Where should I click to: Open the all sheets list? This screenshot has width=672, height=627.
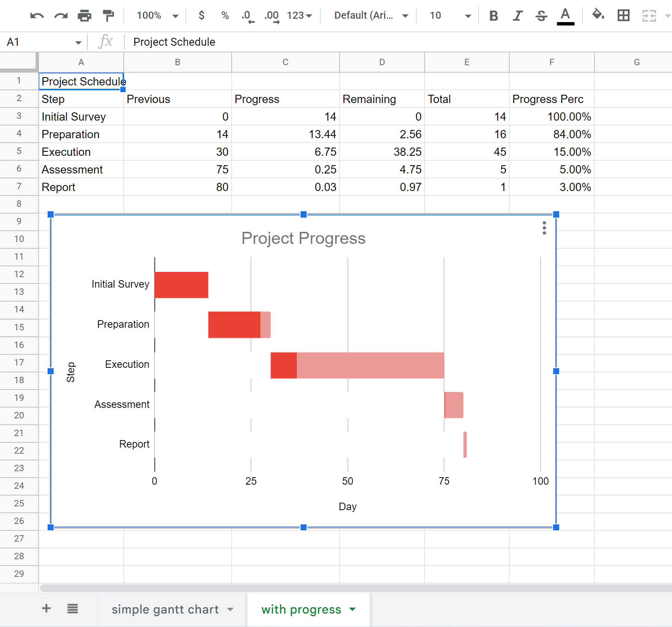pos(73,609)
